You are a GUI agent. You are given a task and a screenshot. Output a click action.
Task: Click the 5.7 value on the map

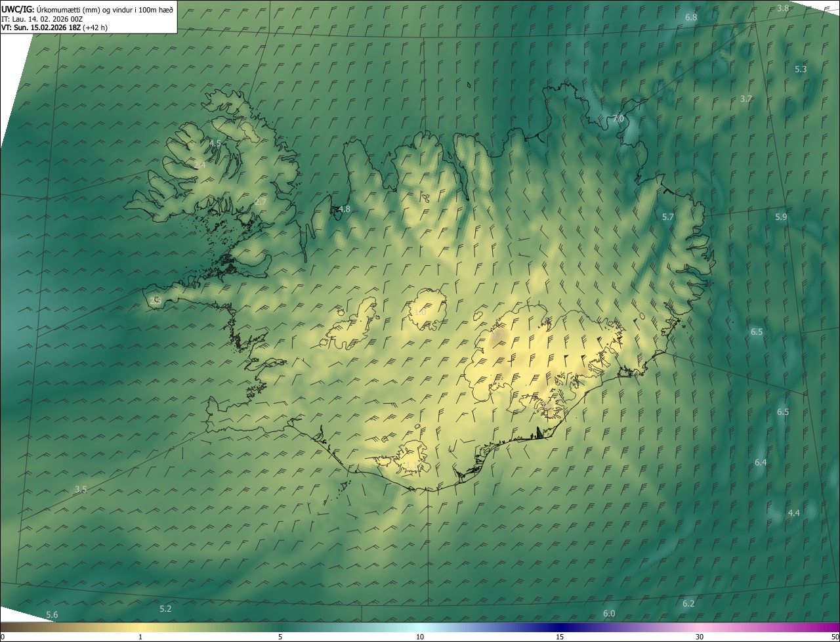tap(668, 217)
